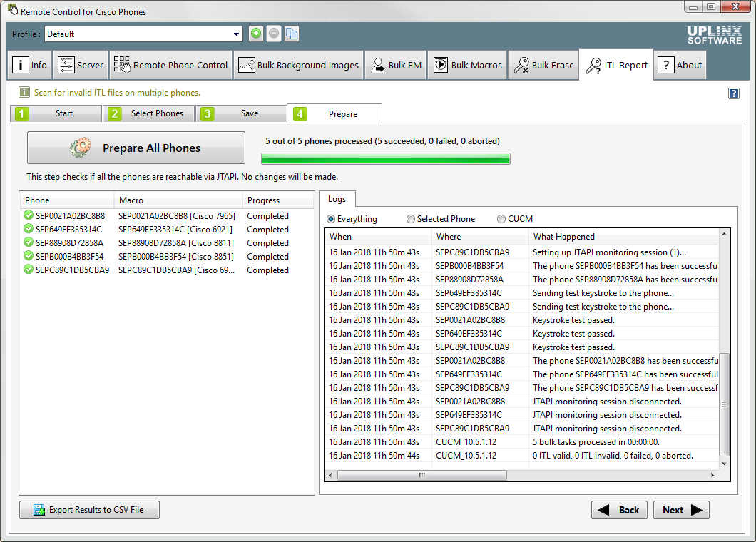Image resolution: width=756 pixels, height=542 pixels.
Task: Click the green step 1 number badge
Action: [21, 114]
